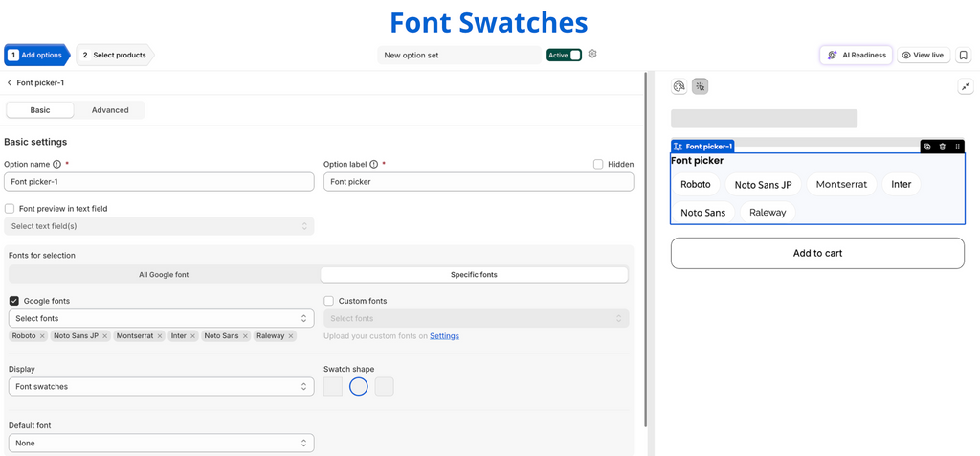The width and height of the screenshot is (980, 456).
Task: Click Add to cart in preview
Action: click(x=817, y=253)
